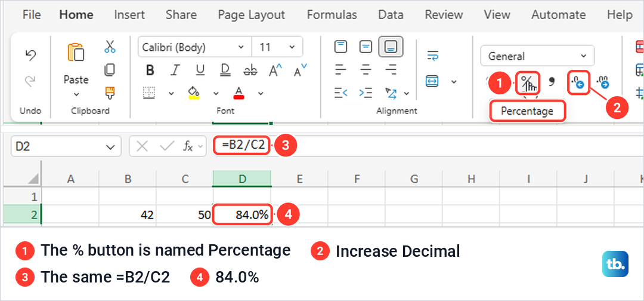Viewport: 644px width, 301px height.
Task: Click the Copy icon
Action: pos(110,70)
